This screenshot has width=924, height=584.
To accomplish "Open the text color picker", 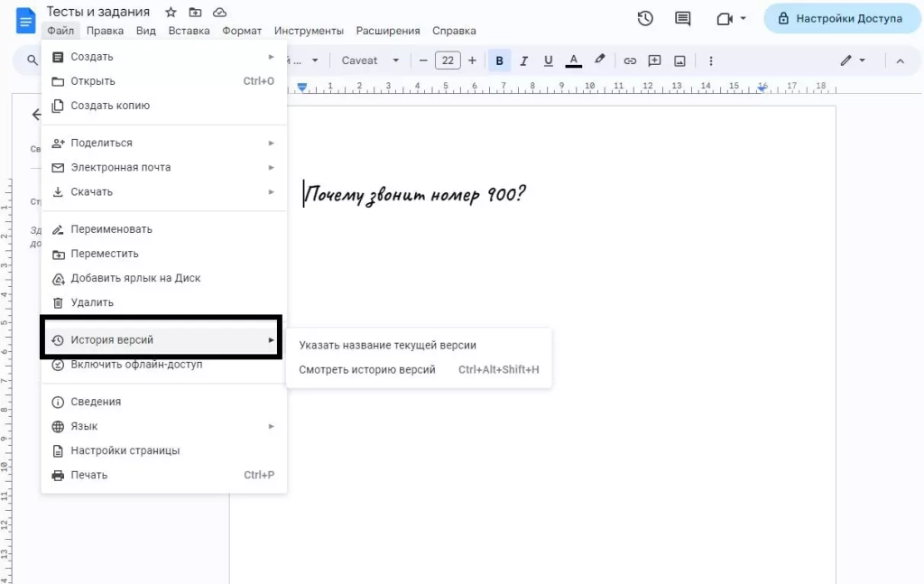I will pos(573,60).
